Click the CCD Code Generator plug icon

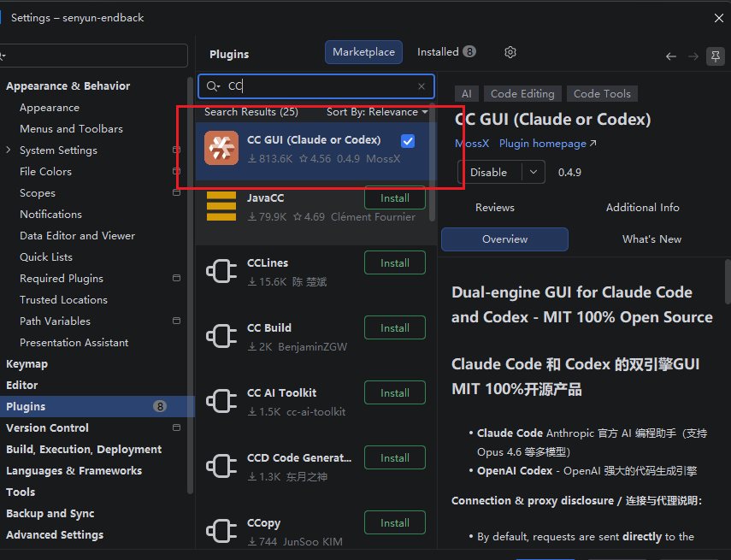click(221, 466)
